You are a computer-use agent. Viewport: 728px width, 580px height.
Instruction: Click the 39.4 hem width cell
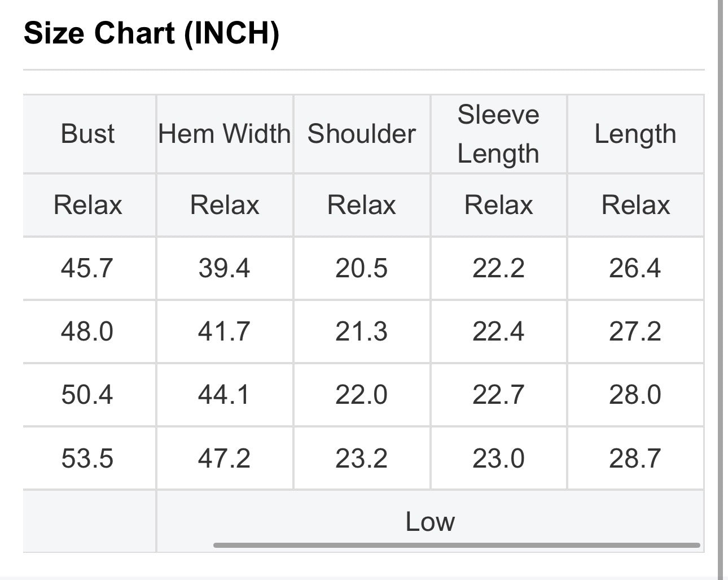click(x=225, y=268)
